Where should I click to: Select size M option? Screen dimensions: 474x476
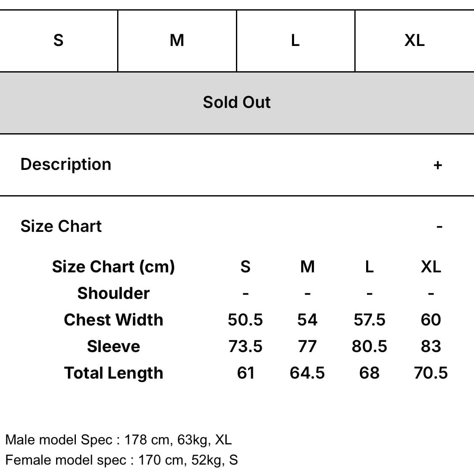177,40
